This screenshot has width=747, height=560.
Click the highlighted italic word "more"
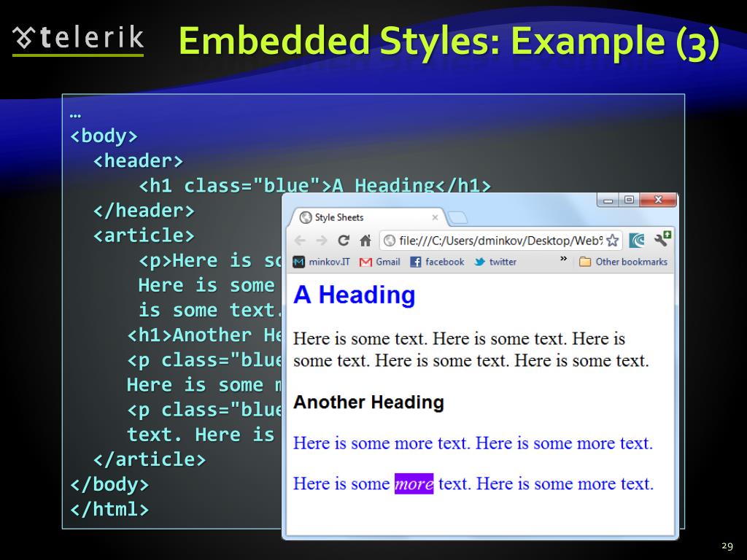tap(414, 484)
